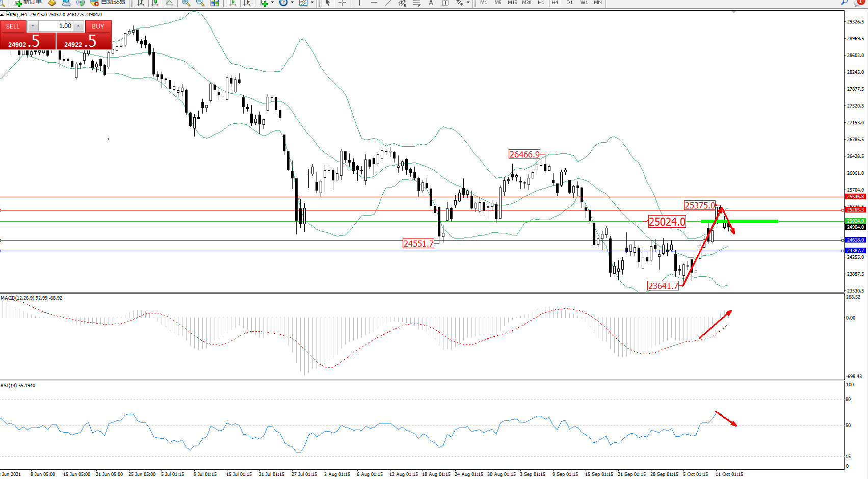Switch to the D1 timeframe

(x=569, y=3)
